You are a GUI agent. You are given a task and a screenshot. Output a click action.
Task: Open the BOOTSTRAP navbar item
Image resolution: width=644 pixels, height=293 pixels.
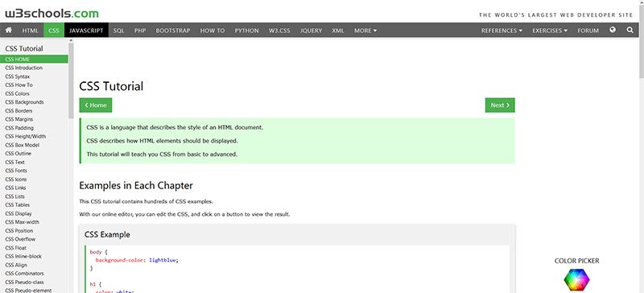(x=173, y=31)
